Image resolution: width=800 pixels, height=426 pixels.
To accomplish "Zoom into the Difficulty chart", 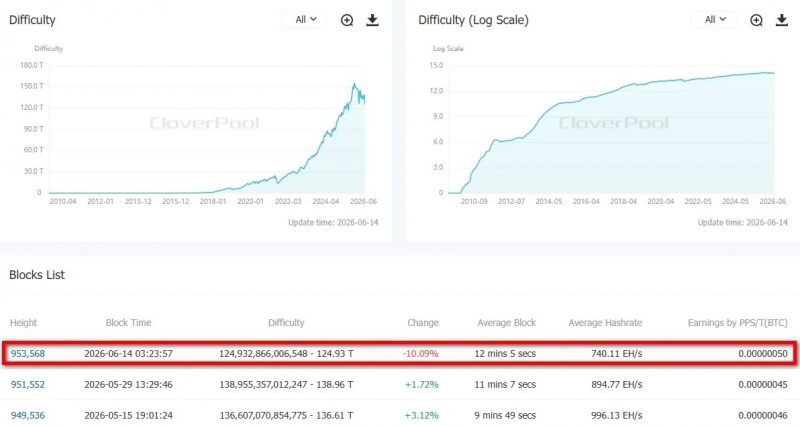I will click(x=347, y=20).
